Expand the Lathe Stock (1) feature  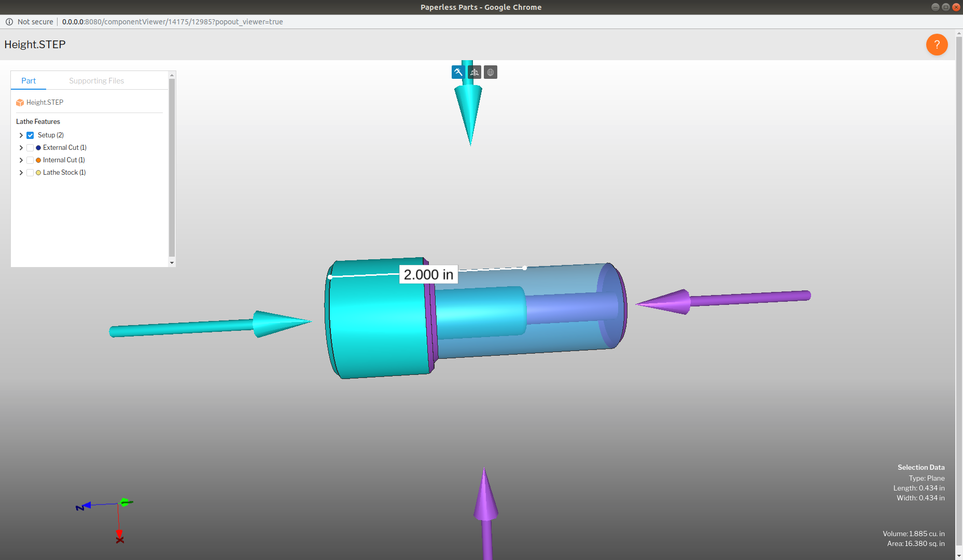tap(21, 172)
